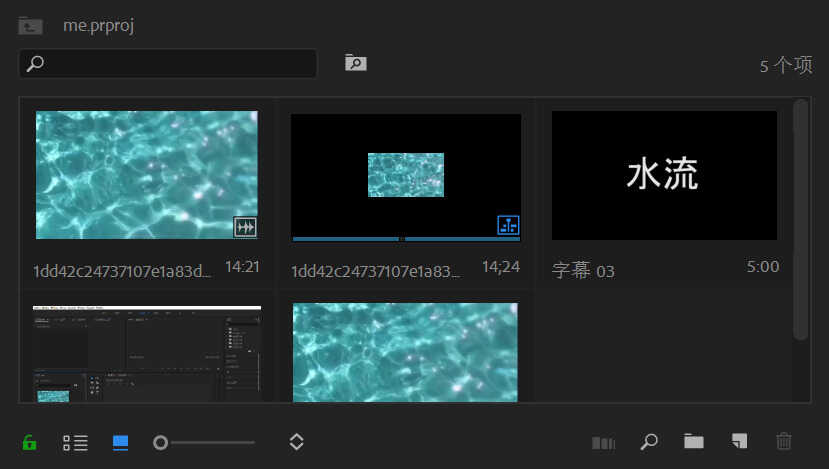The height and width of the screenshot is (469, 829).
Task: Create a new bin with the folder button
Action: click(x=694, y=441)
